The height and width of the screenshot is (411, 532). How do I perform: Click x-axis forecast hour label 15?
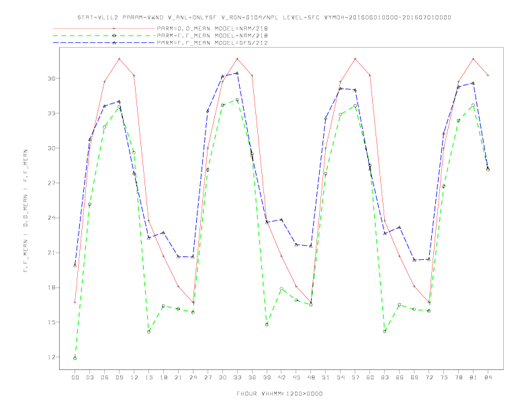tap(148, 377)
